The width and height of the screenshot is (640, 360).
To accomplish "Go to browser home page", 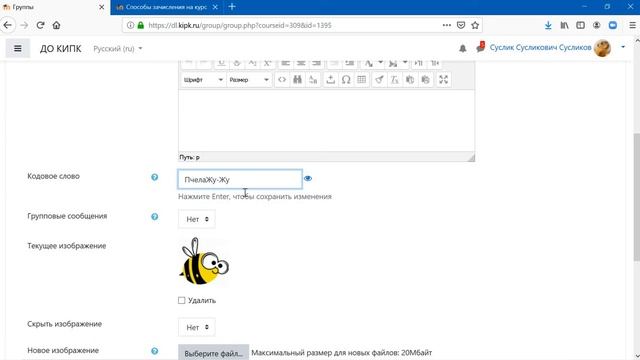I will [56, 25].
